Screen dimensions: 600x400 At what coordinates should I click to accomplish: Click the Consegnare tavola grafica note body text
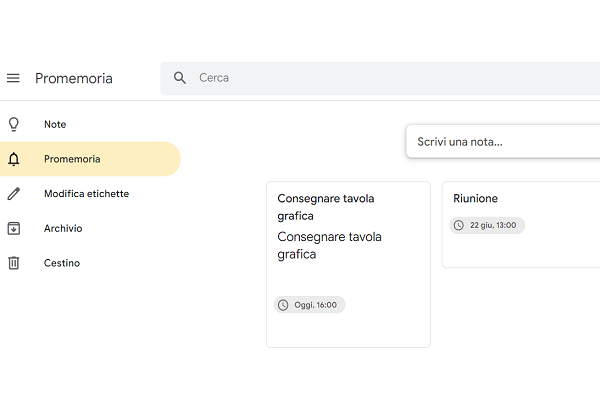coord(329,245)
